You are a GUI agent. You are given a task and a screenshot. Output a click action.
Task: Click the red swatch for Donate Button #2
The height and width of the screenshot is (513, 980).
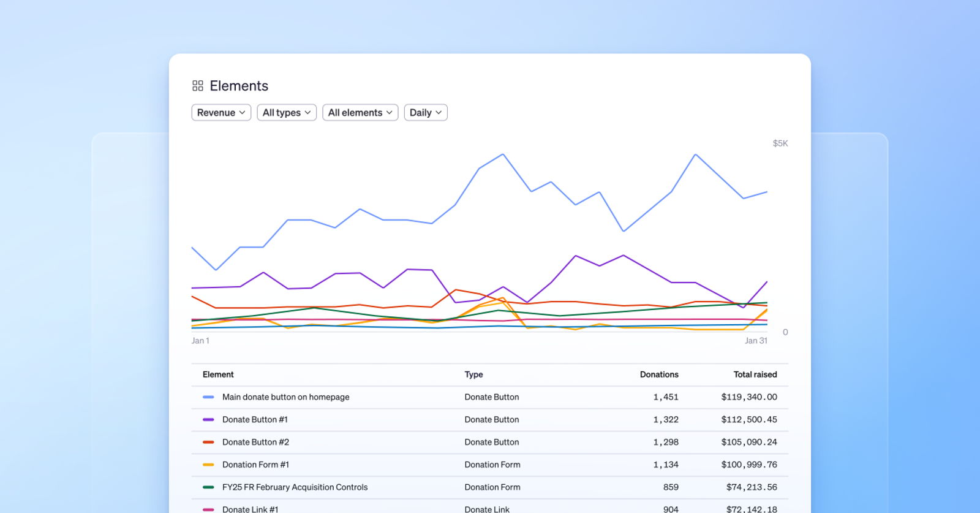(208, 442)
